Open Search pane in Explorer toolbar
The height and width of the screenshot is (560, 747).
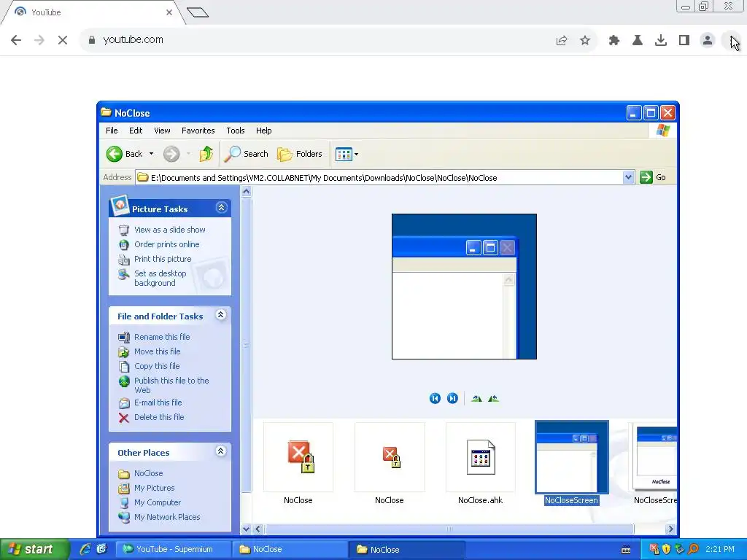click(246, 154)
